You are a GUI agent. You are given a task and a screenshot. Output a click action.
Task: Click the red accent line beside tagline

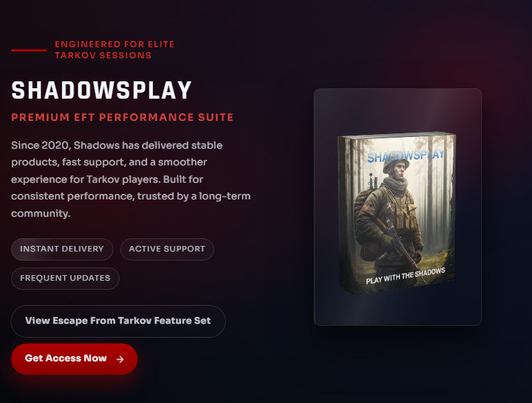pos(29,50)
